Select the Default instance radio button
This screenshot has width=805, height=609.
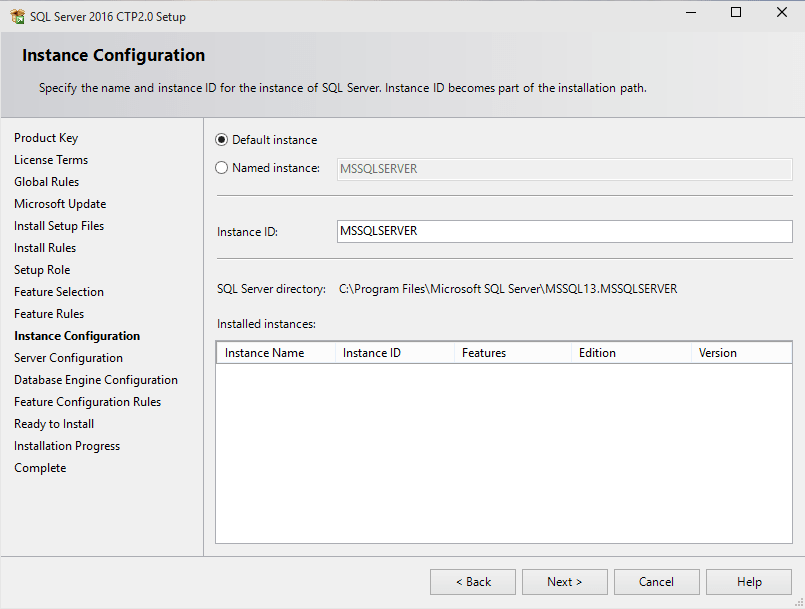pos(221,140)
